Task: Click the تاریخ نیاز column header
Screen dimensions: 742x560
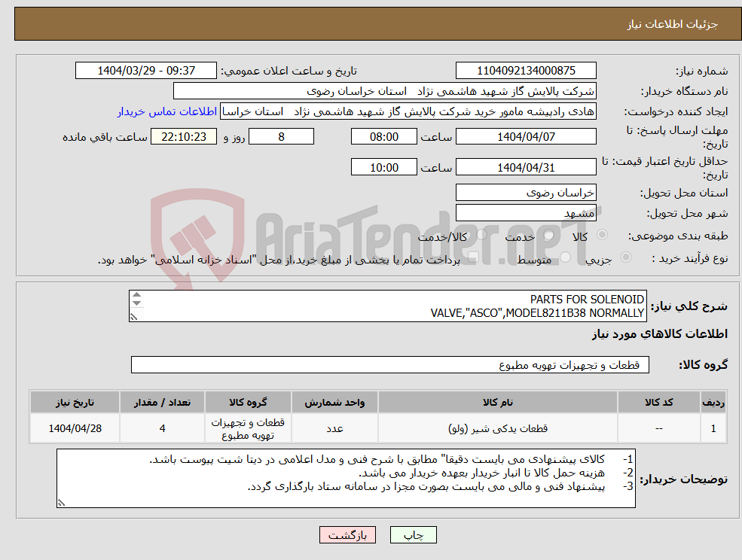Action: click(x=75, y=403)
